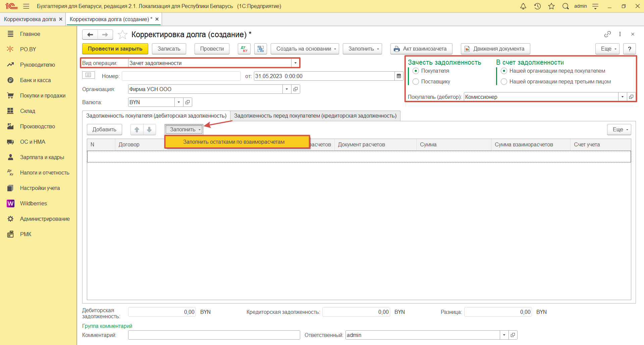Choose Нашей организации перед третьим лицом option
The width and height of the screenshot is (644, 345).
coord(504,81)
